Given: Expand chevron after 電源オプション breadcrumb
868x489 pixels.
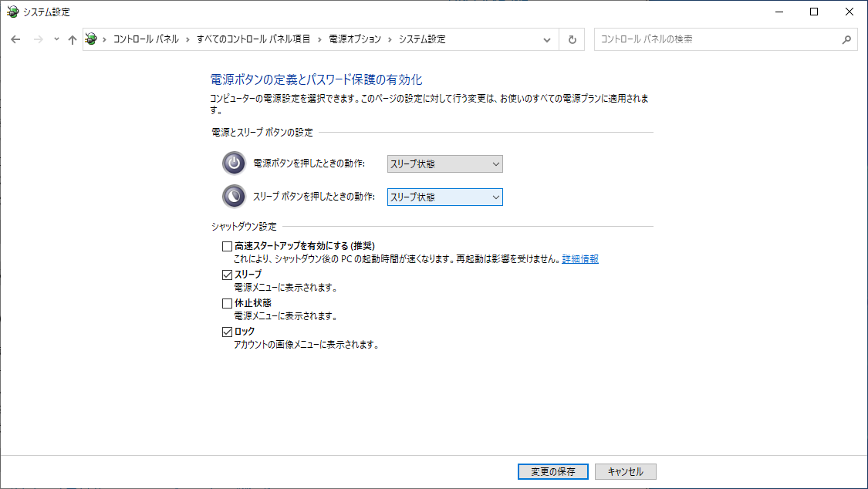Looking at the screenshot, I should [390, 39].
